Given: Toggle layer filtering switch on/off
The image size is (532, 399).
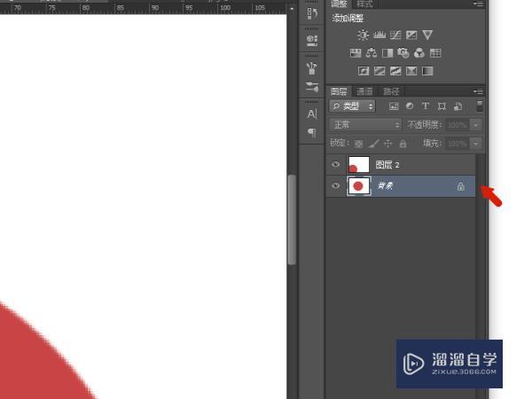Looking at the screenshot, I should click(x=480, y=106).
